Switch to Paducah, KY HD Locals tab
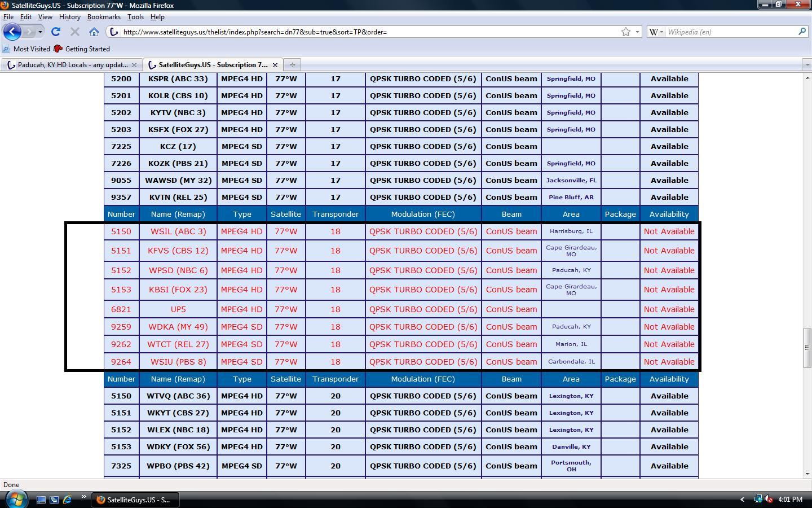The height and width of the screenshot is (508, 812). 71,65
